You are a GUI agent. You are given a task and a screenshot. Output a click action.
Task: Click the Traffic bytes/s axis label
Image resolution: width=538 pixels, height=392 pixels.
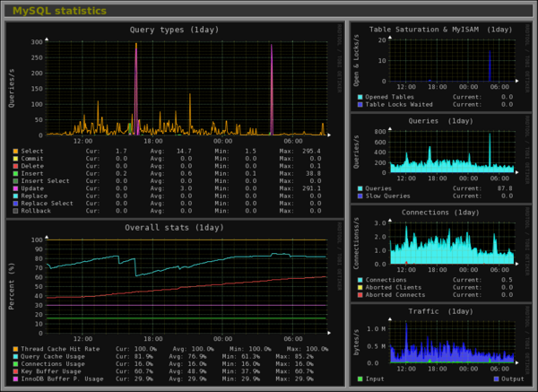coord(356,342)
